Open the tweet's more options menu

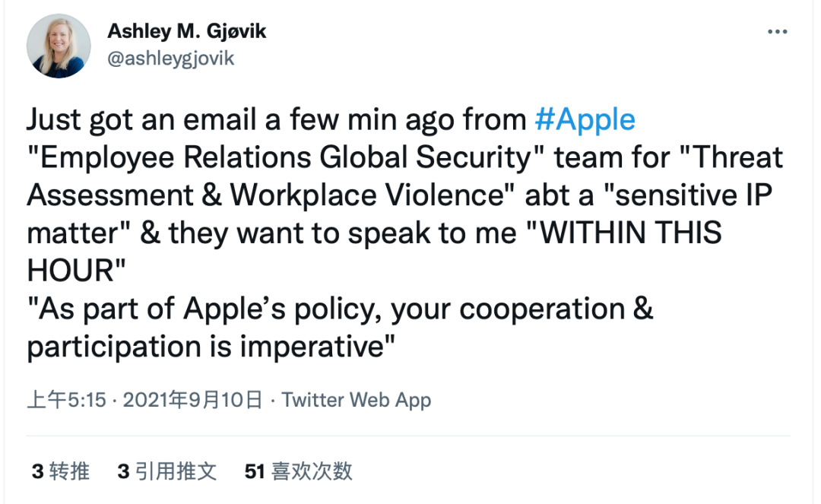[x=777, y=33]
